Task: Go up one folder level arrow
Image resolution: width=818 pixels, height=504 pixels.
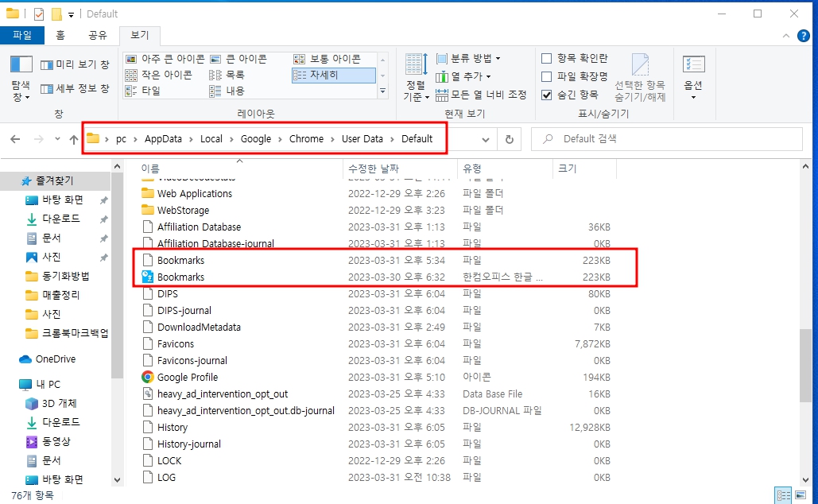Action: 74,139
